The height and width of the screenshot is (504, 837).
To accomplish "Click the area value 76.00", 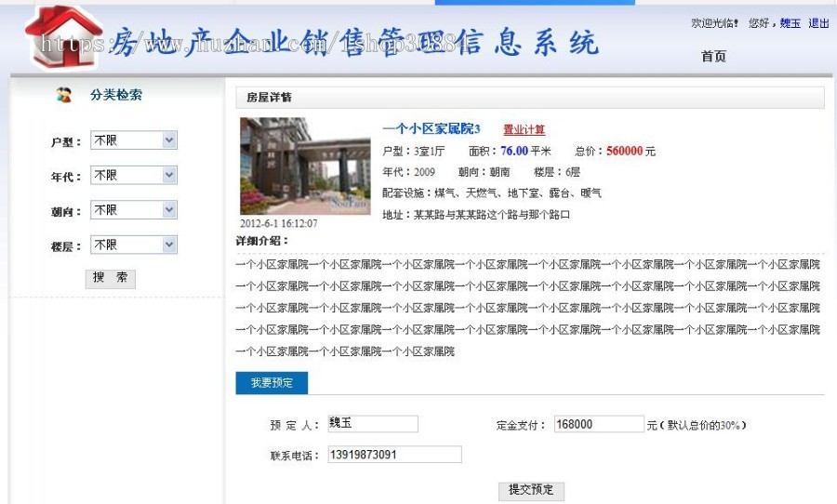I will (514, 151).
